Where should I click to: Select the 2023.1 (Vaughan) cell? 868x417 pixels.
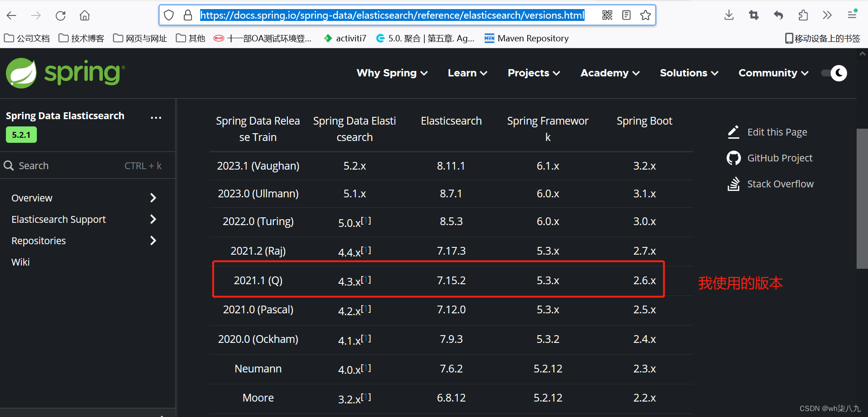click(258, 166)
